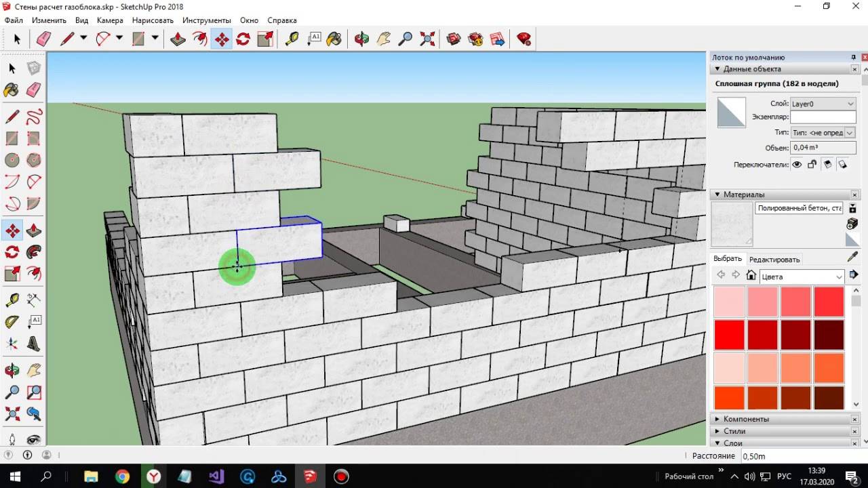Click Zoom Extents in top toolbar

(x=427, y=39)
